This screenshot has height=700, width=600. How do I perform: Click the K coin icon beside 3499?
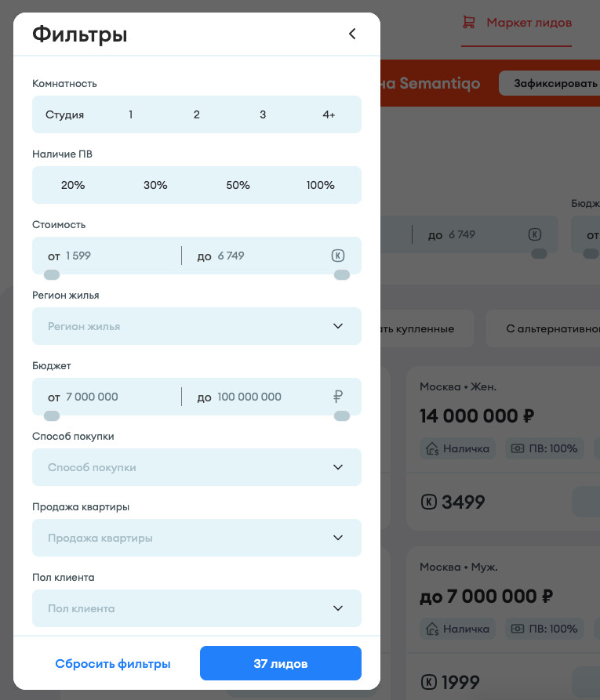click(x=428, y=502)
